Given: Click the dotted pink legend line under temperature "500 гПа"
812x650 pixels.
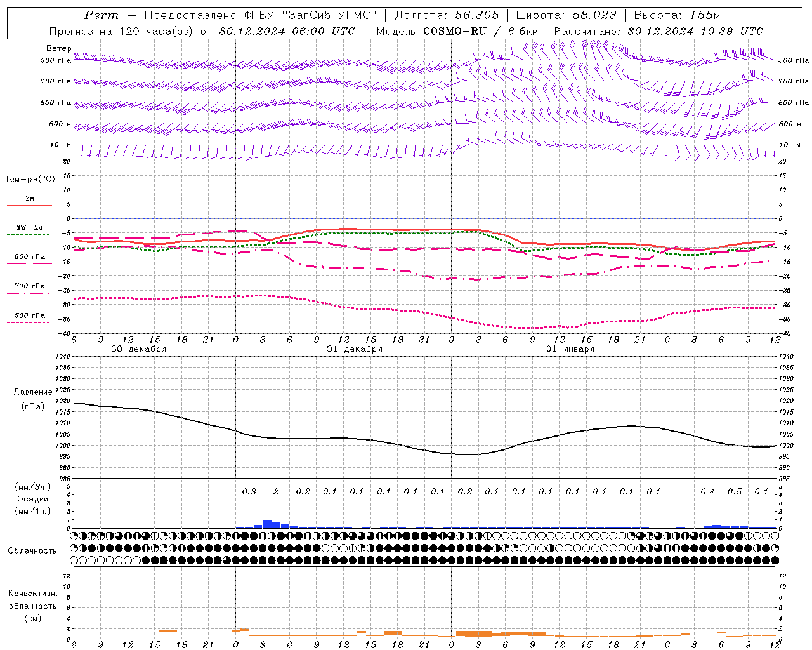Looking at the screenshot, I should (28, 323).
